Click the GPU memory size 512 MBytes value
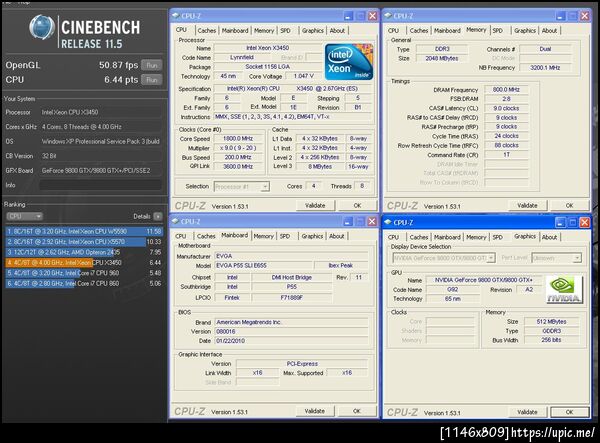Image resolution: width=600 pixels, height=443 pixels. [x=551, y=322]
